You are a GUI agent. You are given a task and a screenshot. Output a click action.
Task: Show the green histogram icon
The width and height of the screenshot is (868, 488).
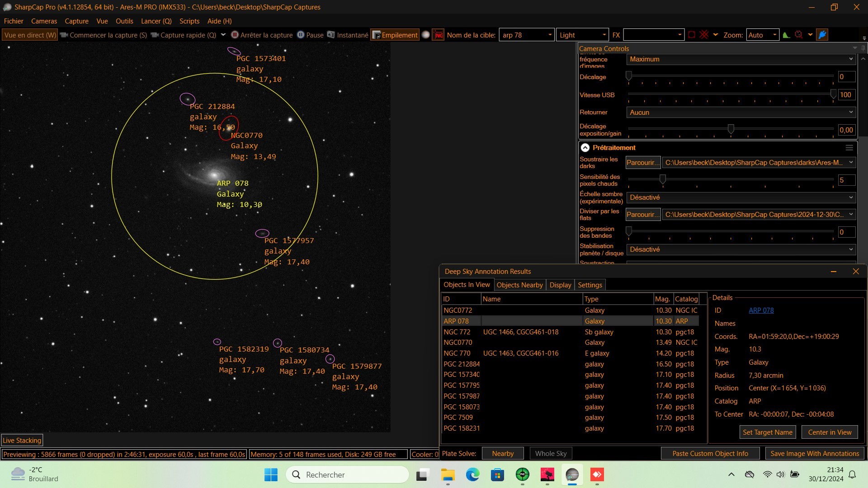pyautogui.click(x=787, y=35)
